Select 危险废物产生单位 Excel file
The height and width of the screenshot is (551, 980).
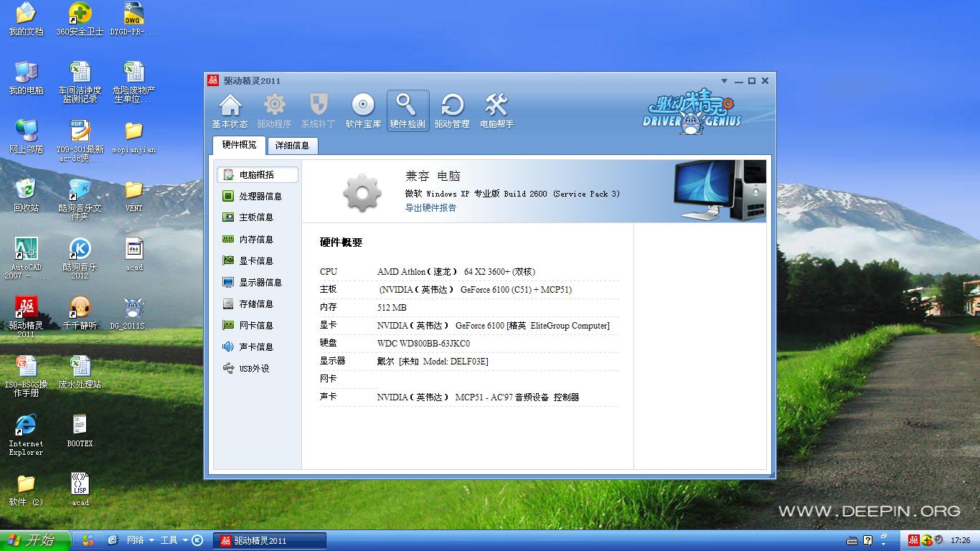(x=133, y=83)
